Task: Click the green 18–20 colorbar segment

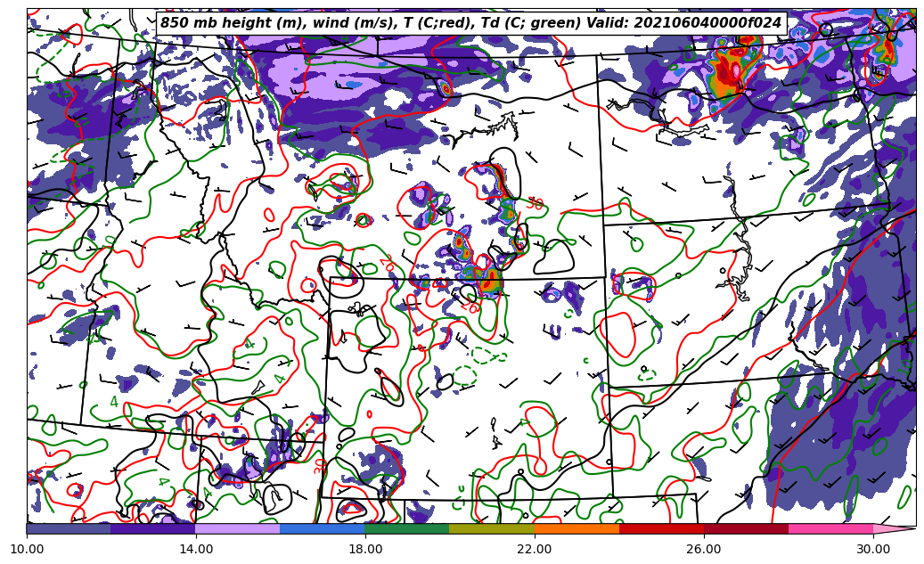Action: 407,528
